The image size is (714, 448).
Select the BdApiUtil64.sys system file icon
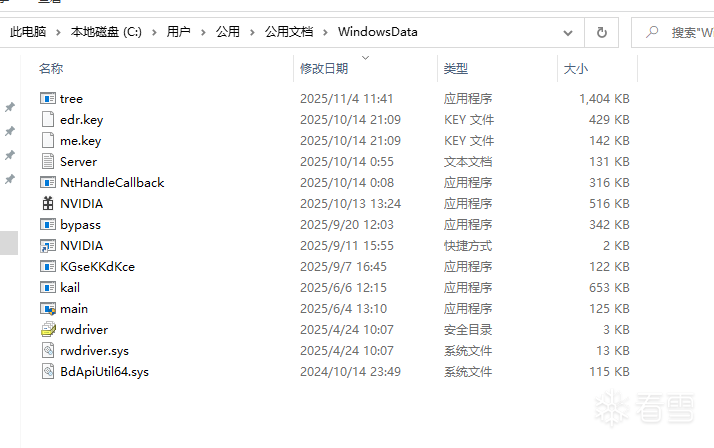coord(48,371)
